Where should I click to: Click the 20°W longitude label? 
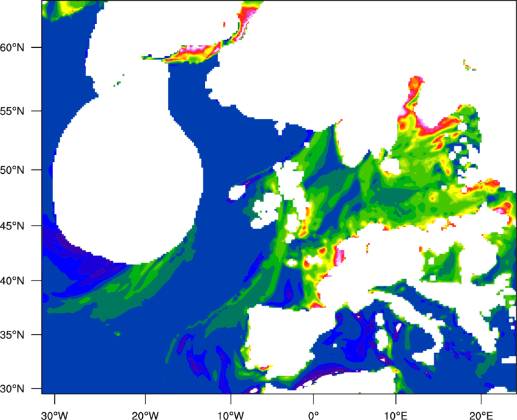coord(145,415)
